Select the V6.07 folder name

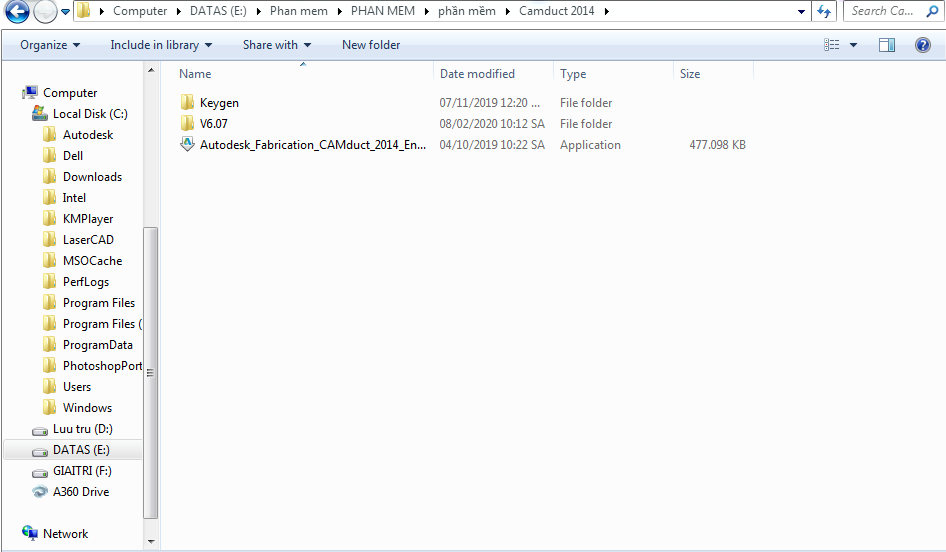(214, 124)
